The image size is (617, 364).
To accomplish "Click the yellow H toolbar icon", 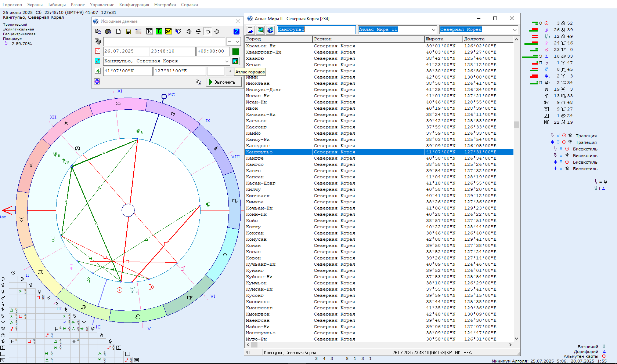I will 168,32.
